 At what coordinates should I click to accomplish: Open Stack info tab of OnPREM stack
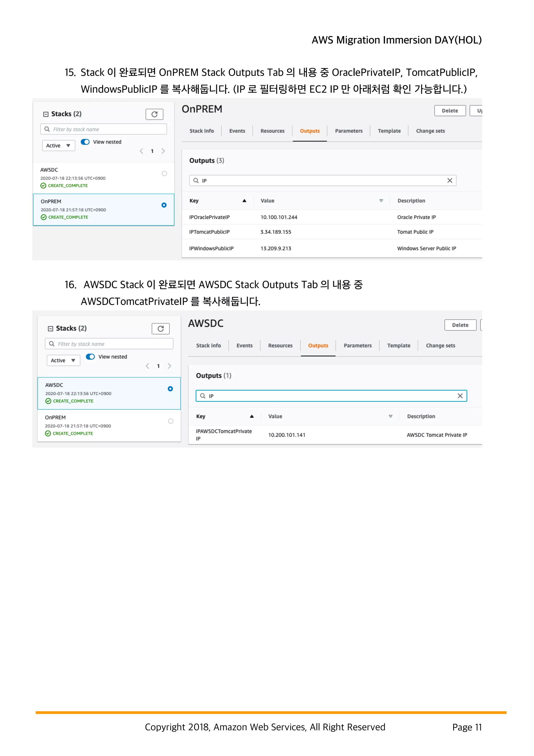[201, 131]
